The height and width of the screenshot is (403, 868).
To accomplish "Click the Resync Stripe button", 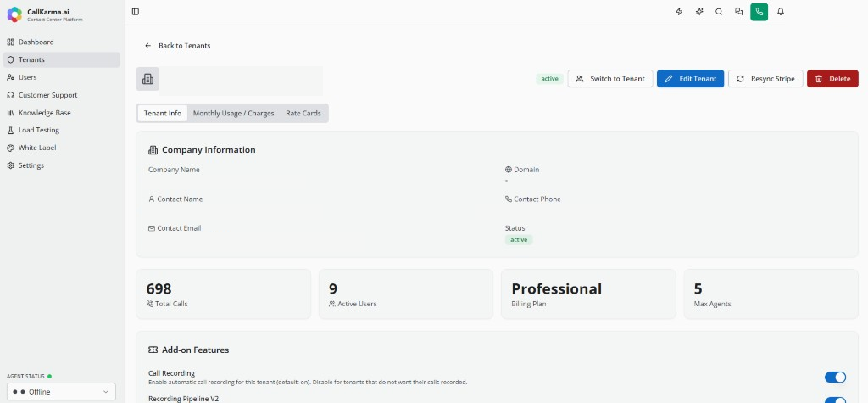I will click(765, 79).
